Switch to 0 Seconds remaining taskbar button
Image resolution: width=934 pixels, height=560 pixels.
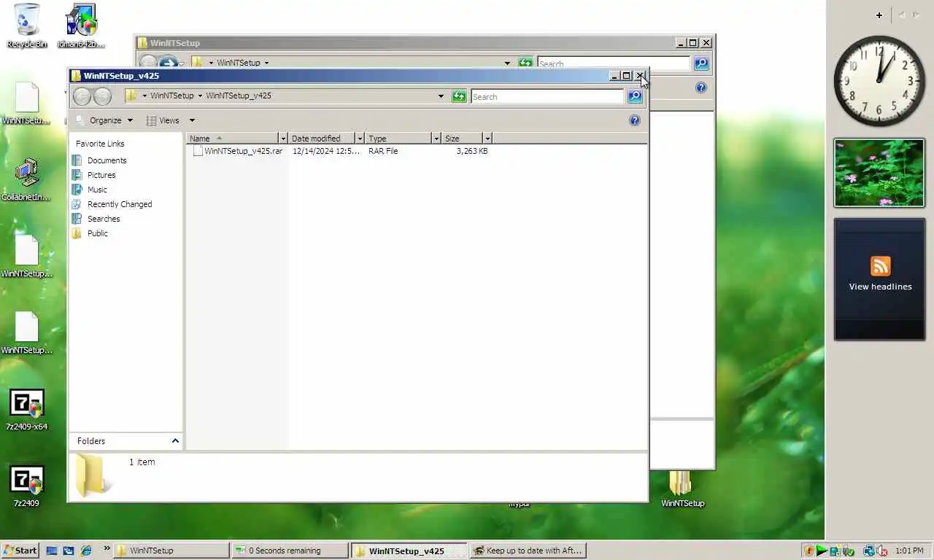tap(290, 551)
